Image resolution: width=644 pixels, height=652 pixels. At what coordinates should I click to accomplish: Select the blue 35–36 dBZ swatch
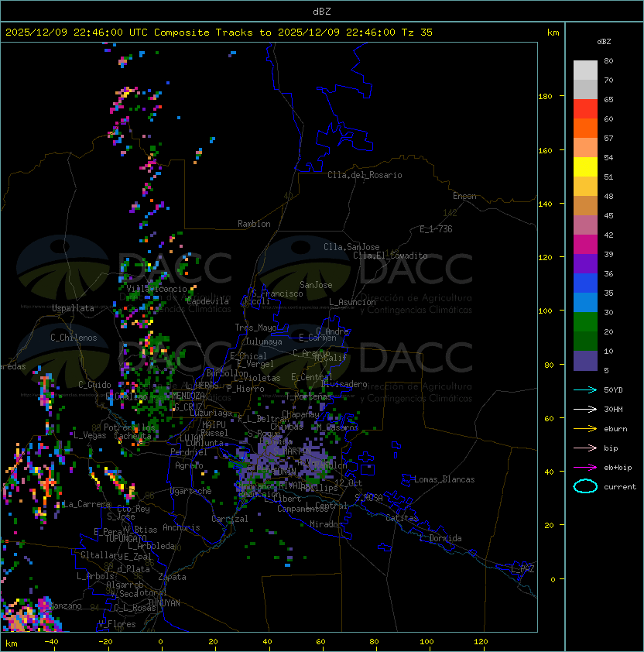point(585,283)
